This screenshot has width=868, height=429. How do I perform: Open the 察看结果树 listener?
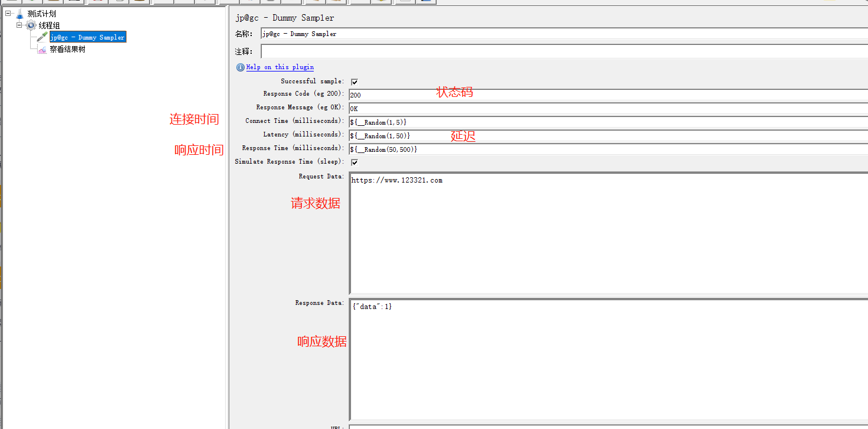pyautogui.click(x=67, y=50)
